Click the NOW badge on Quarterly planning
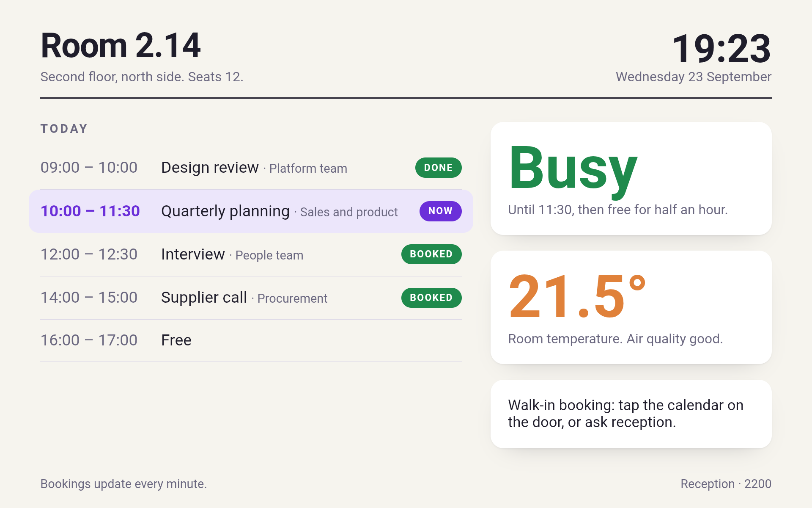The image size is (812, 508). click(x=440, y=211)
